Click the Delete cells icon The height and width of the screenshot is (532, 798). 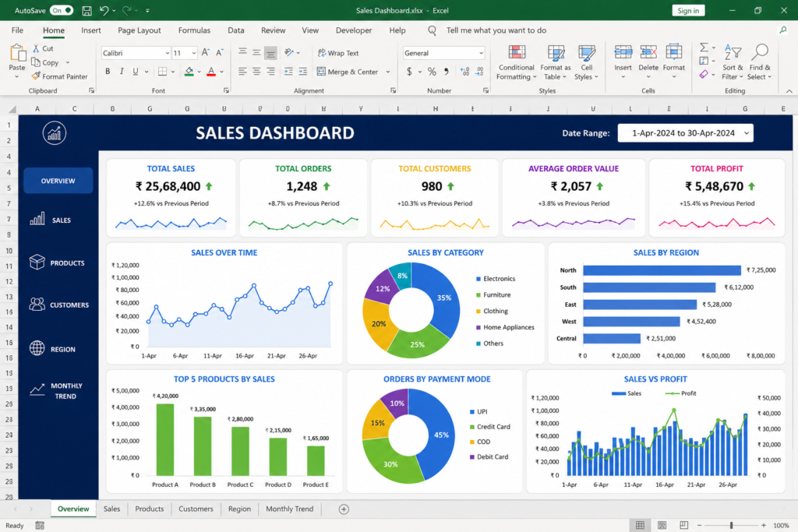pyautogui.click(x=648, y=52)
